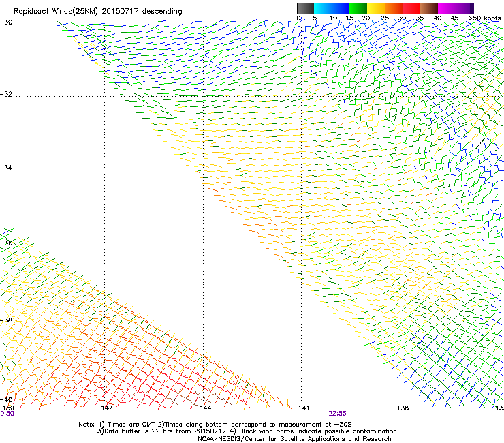504x443 pixels.
Task: Click the -147 longitude axis label
Action: click(104, 408)
